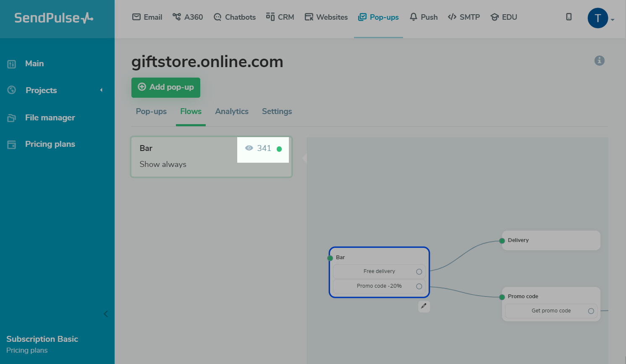Click the Get promo code button
Viewport: 626px width, 364px height.
point(551,311)
